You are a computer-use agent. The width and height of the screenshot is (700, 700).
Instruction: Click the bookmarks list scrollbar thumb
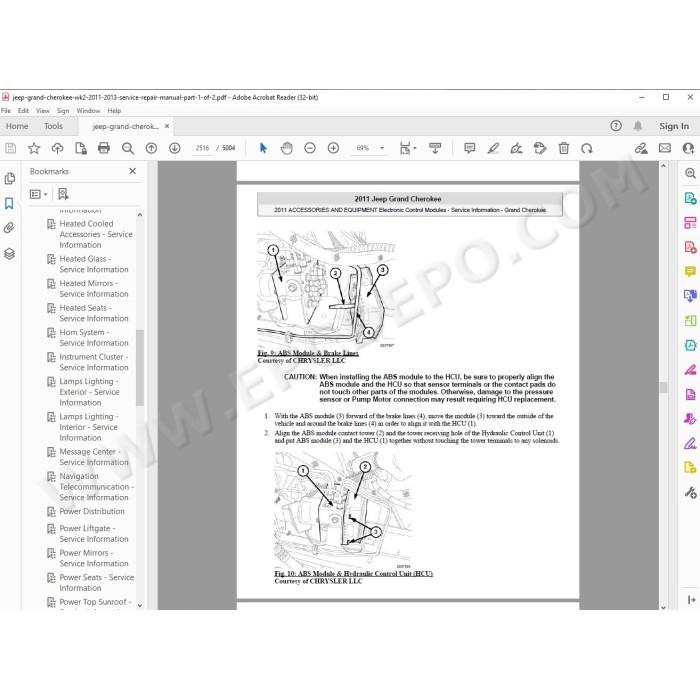140,367
